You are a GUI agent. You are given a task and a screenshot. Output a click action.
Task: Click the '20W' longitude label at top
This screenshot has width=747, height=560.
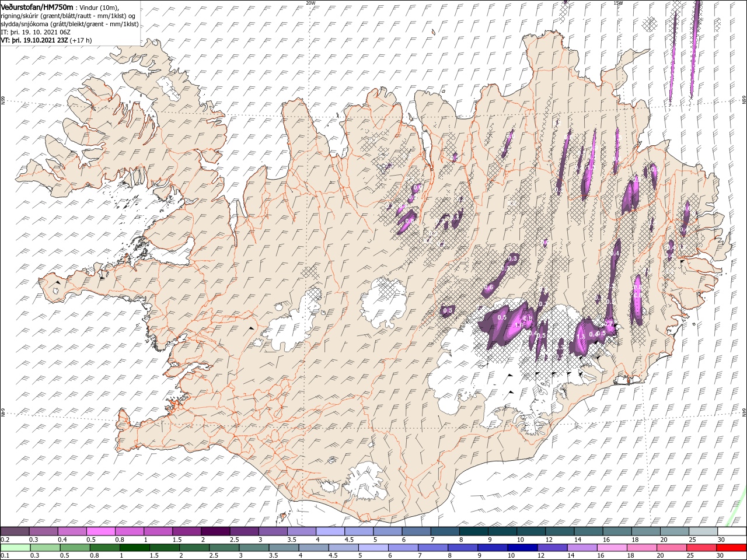310,3
